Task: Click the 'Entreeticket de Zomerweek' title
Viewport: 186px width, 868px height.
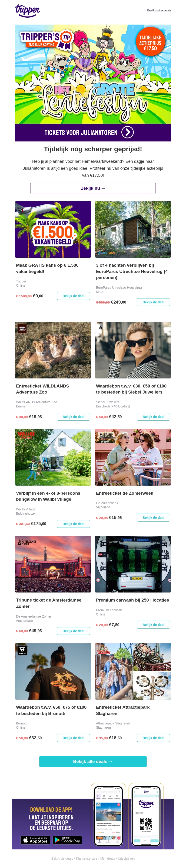Action: (x=125, y=493)
